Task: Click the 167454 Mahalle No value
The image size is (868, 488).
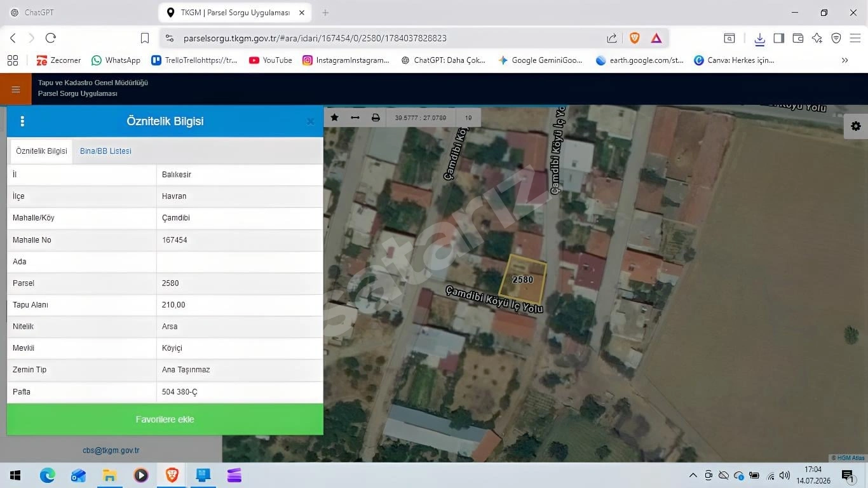Action: tap(175, 240)
